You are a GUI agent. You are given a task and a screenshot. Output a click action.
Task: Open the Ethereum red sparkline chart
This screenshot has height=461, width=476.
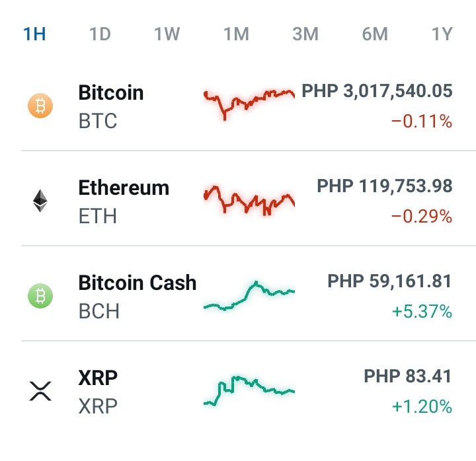coord(249,200)
